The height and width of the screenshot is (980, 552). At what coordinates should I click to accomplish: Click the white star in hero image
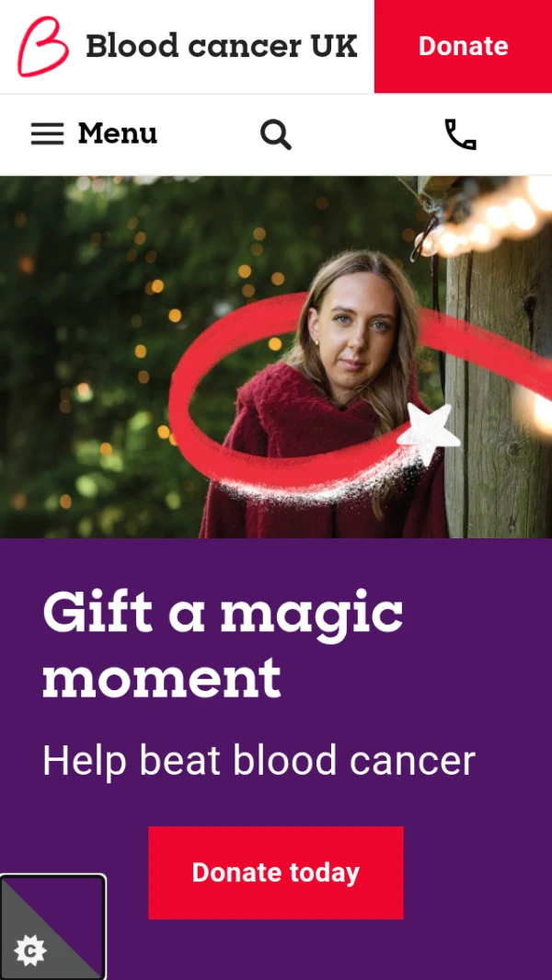429,432
